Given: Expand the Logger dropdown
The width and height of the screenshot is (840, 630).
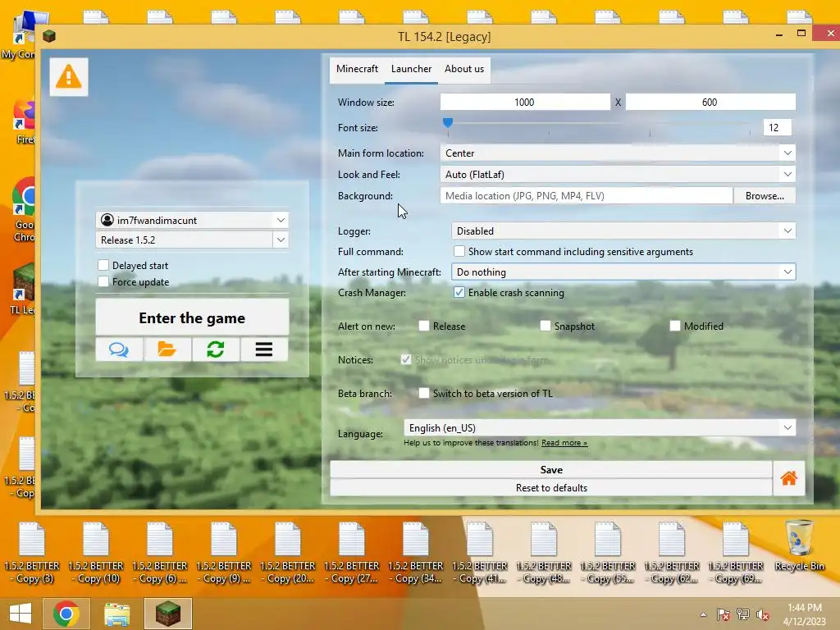Looking at the screenshot, I should click(x=623, y=231).
